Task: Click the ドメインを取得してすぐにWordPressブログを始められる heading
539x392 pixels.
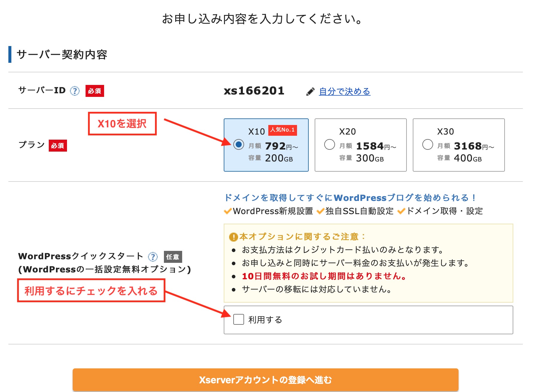Action: click(350, 198)
